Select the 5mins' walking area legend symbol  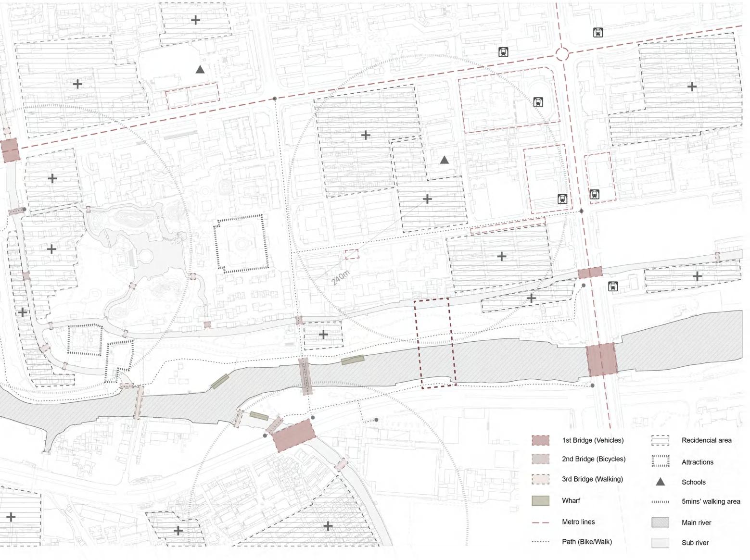point(660,502)
